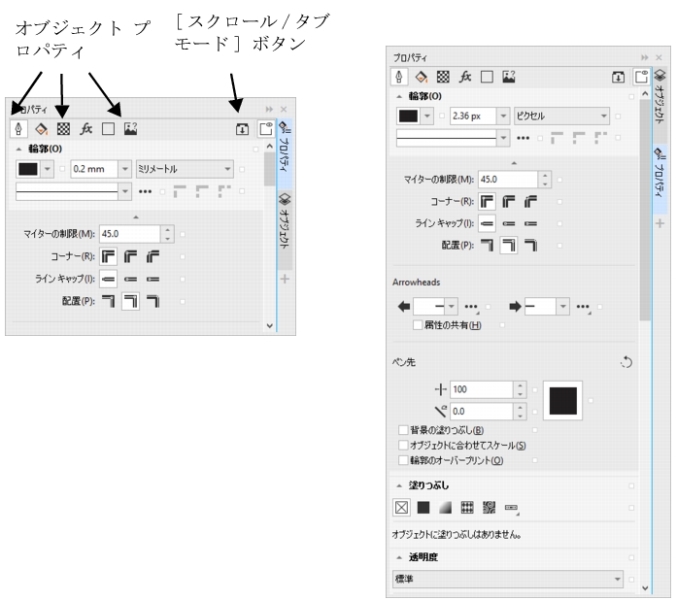Choose the uniform fill icon under 塗りつぶし
Image resolution: width=676 pixels, height=600 pixels.
coord(421,507)
